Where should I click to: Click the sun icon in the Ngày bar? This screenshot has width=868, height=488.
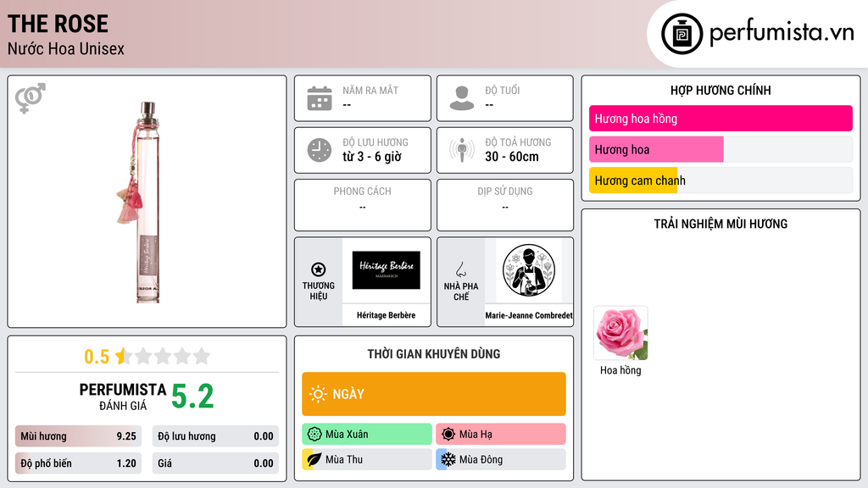318,394
